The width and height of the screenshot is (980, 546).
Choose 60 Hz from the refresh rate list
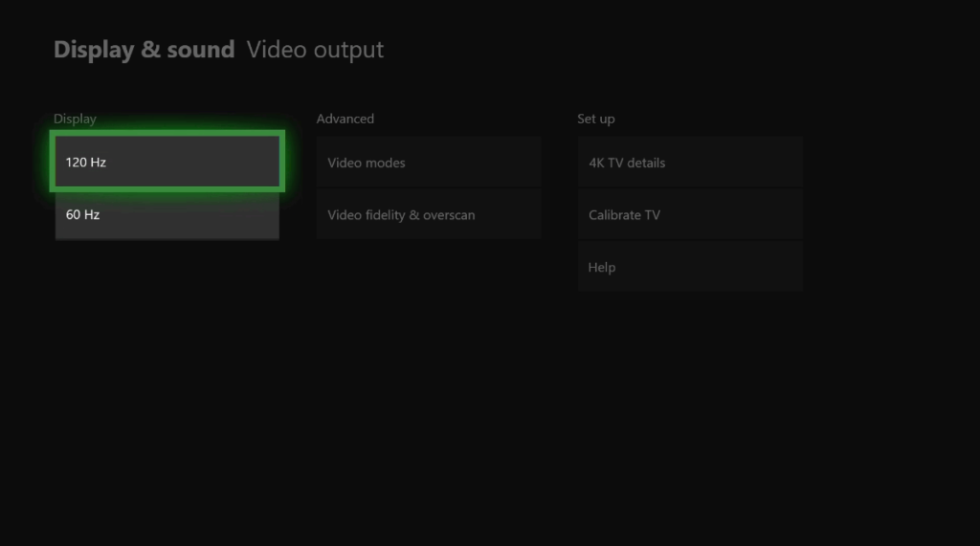coord(167,215)
